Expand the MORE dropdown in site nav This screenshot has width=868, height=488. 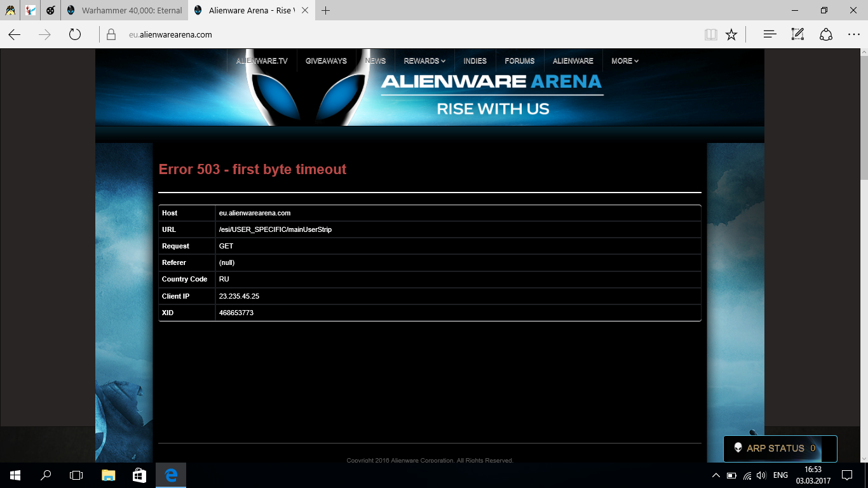coord(625,61)
